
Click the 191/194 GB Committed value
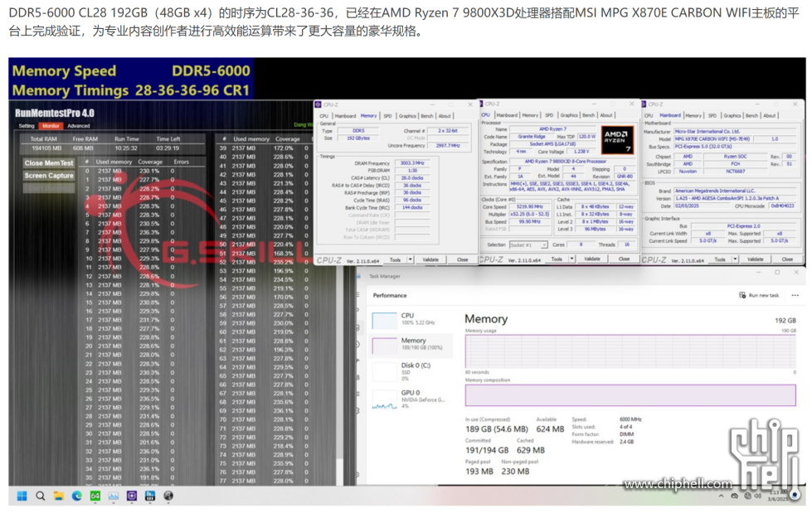(487, 450)
